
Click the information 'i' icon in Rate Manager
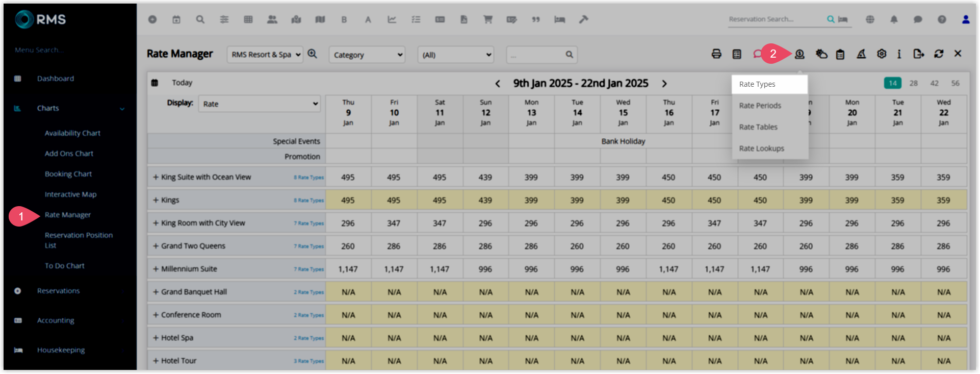click(899, 54)
